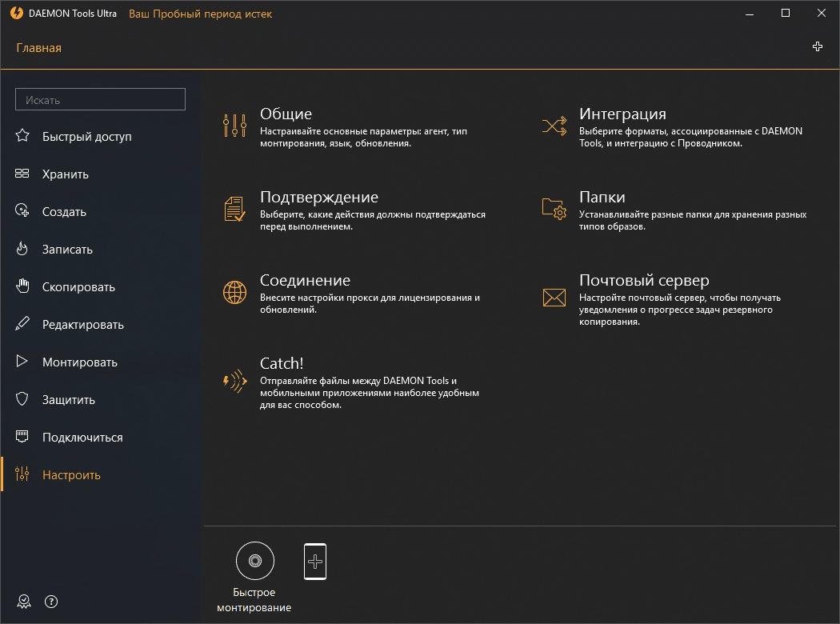The image size is (840, 624).
Task: Select the Хранить menu item
Action: tap(66, 174)
